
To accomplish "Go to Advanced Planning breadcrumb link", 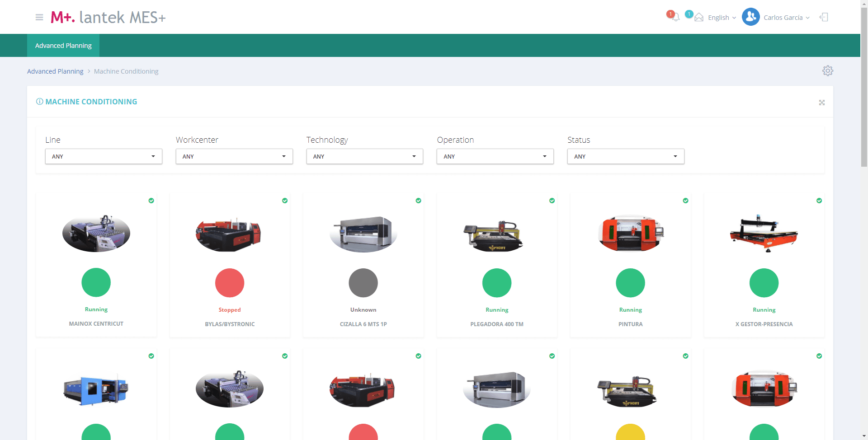I will [55, 71].
